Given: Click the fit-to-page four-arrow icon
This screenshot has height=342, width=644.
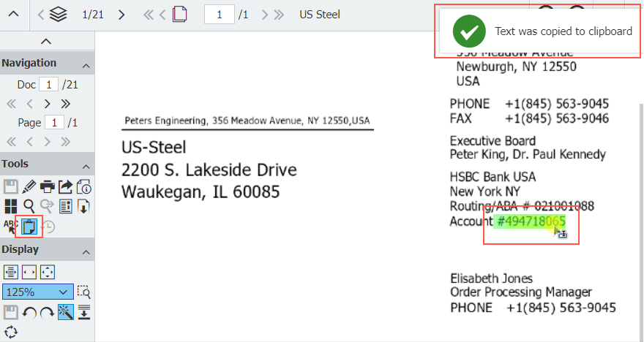Looking at the screenshot, I should pos(48,273).
